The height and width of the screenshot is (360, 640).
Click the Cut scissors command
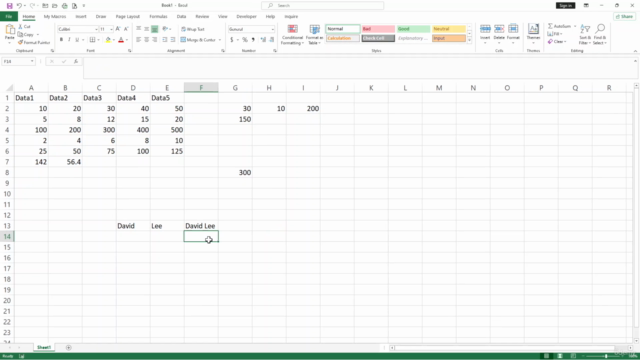click(x=24, y=27)
